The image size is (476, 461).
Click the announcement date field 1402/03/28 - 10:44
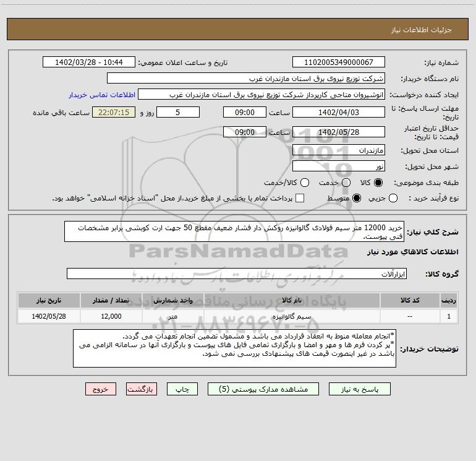tap(89, 62)
